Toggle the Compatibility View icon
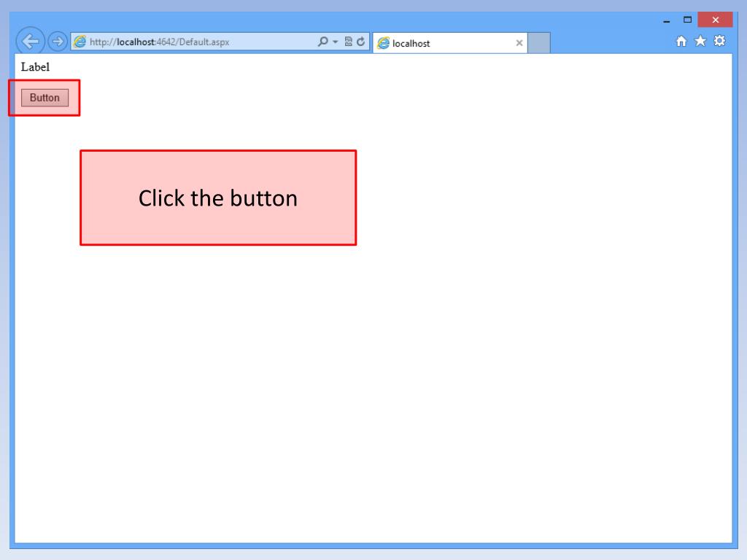The height and width of the screenshot is (560, 747). click(x=348, y=42)
